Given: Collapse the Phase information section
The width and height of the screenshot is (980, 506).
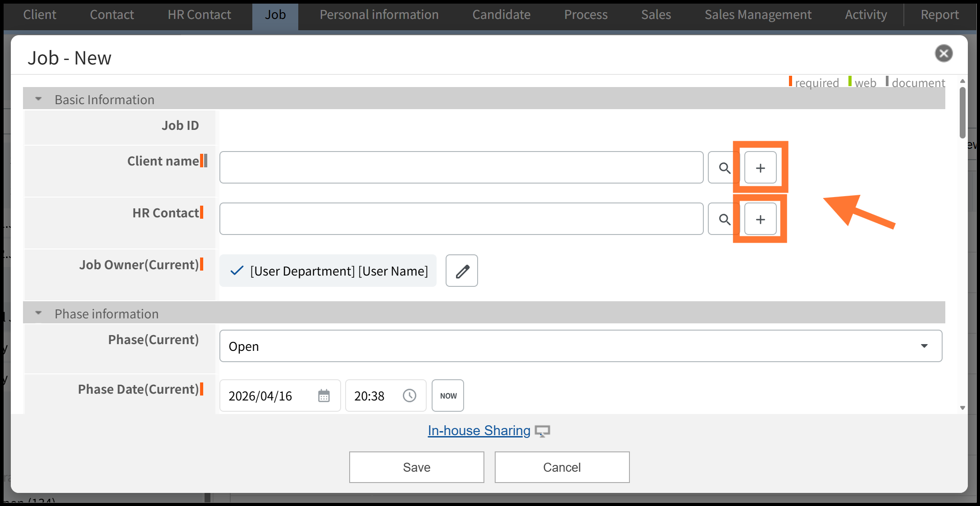Looking at the screenshot, I should pos(39,313).
